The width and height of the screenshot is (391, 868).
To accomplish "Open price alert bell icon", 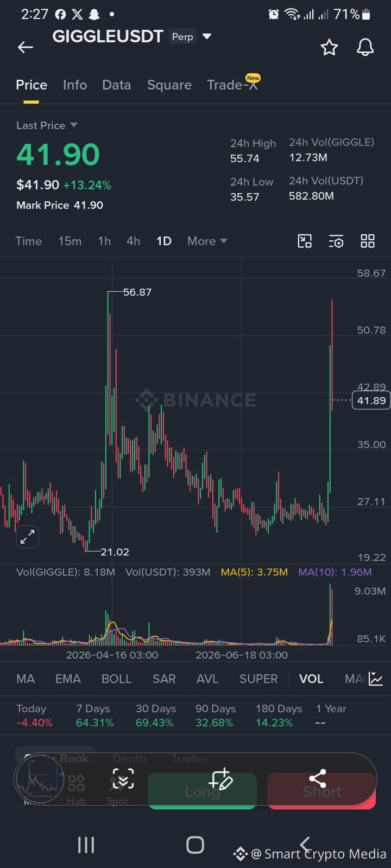I will click(365, 47).
